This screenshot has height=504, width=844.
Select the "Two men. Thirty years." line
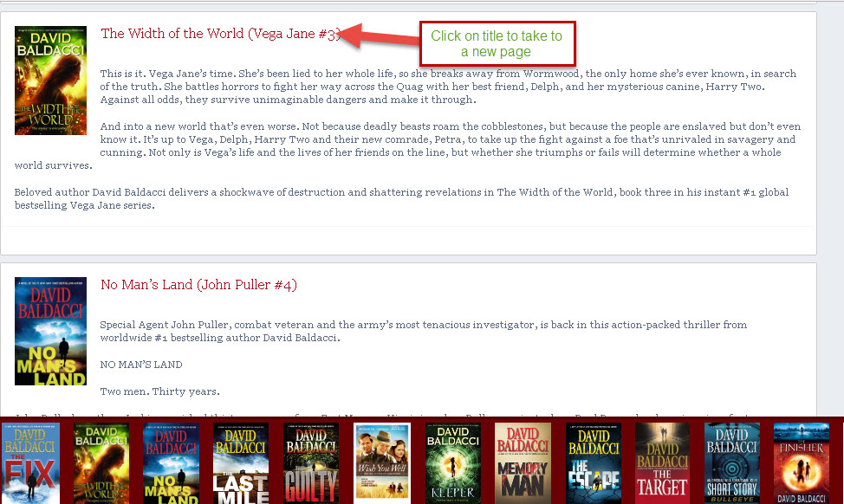pos(159,391)
